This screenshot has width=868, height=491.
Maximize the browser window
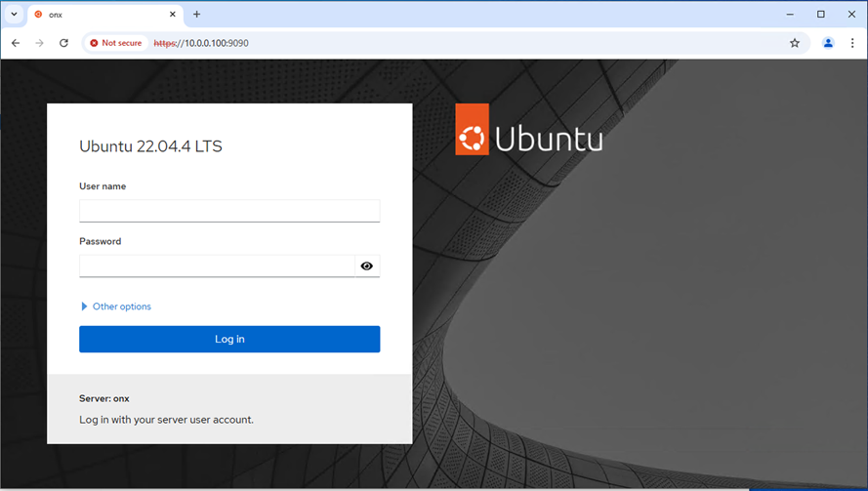(x=821, y=15)
